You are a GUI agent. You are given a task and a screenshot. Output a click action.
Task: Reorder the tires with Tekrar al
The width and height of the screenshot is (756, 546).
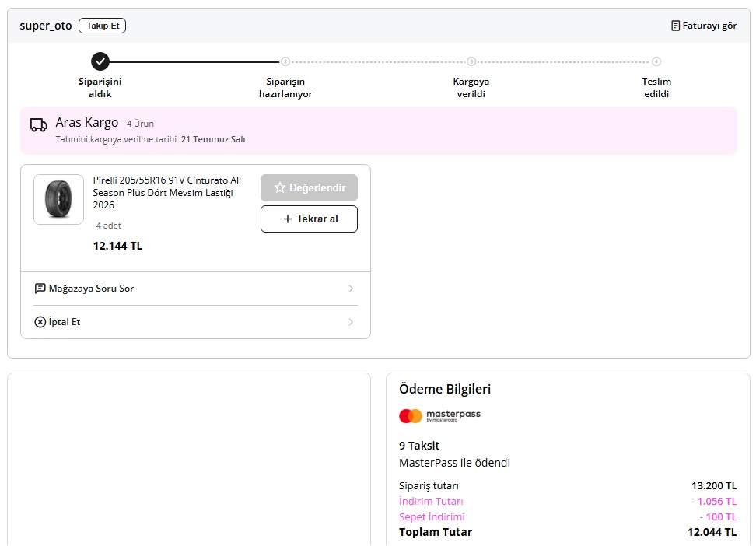(x=309, y=219)
